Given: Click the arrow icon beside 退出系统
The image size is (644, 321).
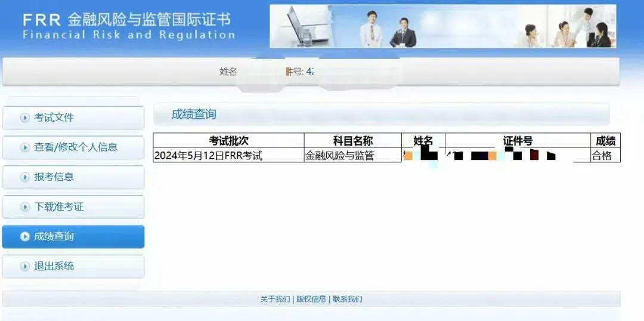Looking at the screenshot, I should pos(24,266).
